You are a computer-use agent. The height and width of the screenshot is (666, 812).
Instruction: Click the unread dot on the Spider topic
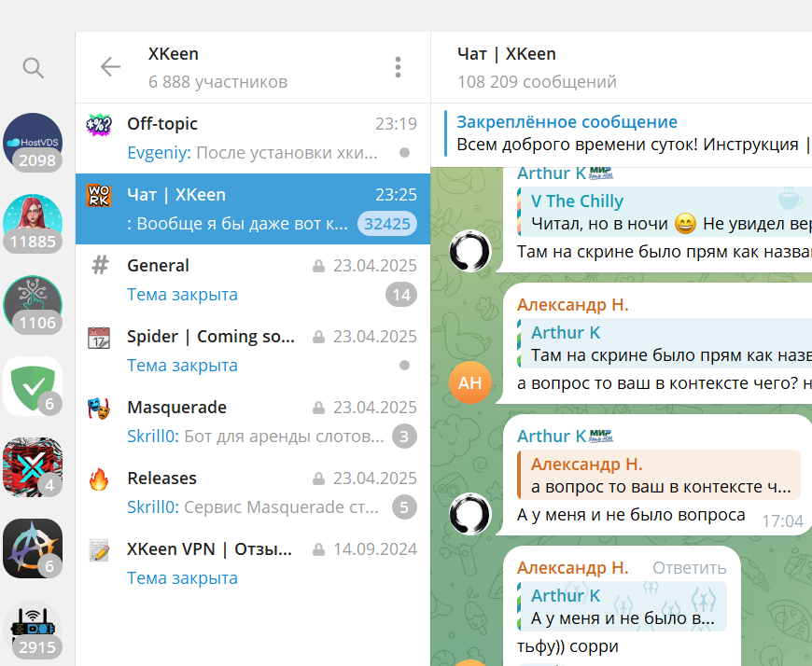tap(404, 366)
